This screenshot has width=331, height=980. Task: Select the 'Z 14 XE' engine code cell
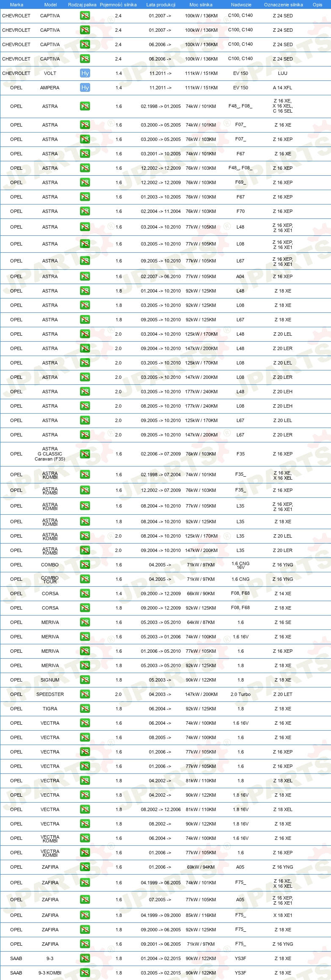283,594
